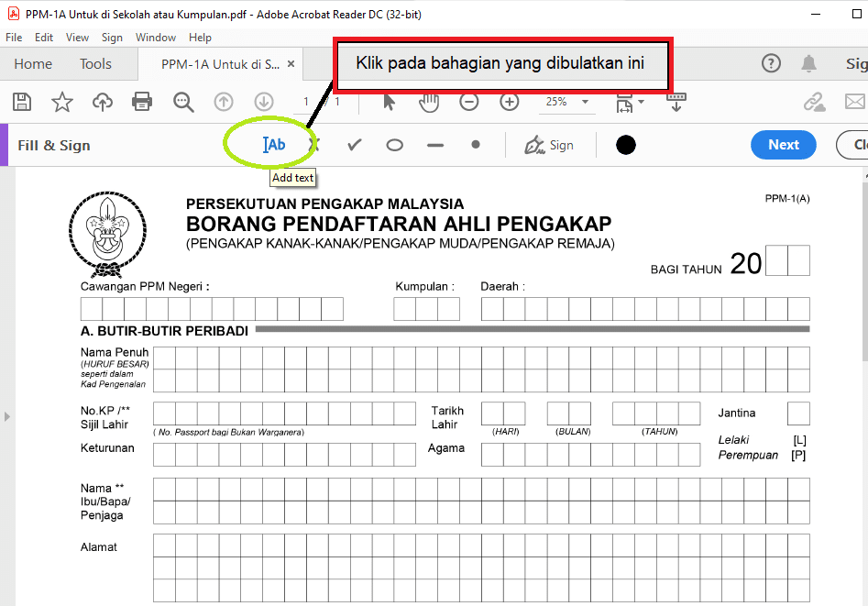868x606 pixels.
Task: Click the Save file icon
Action: point(22,102)
